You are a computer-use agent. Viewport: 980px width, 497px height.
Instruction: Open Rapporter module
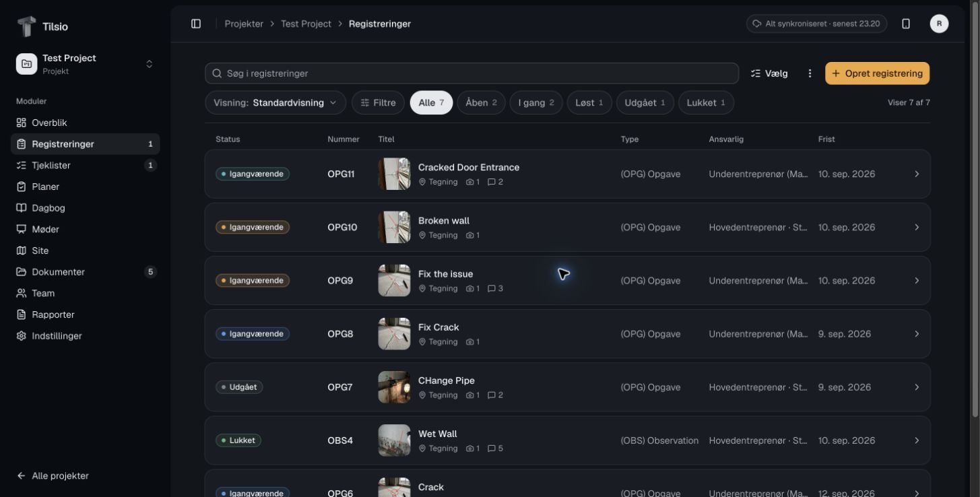85,314
